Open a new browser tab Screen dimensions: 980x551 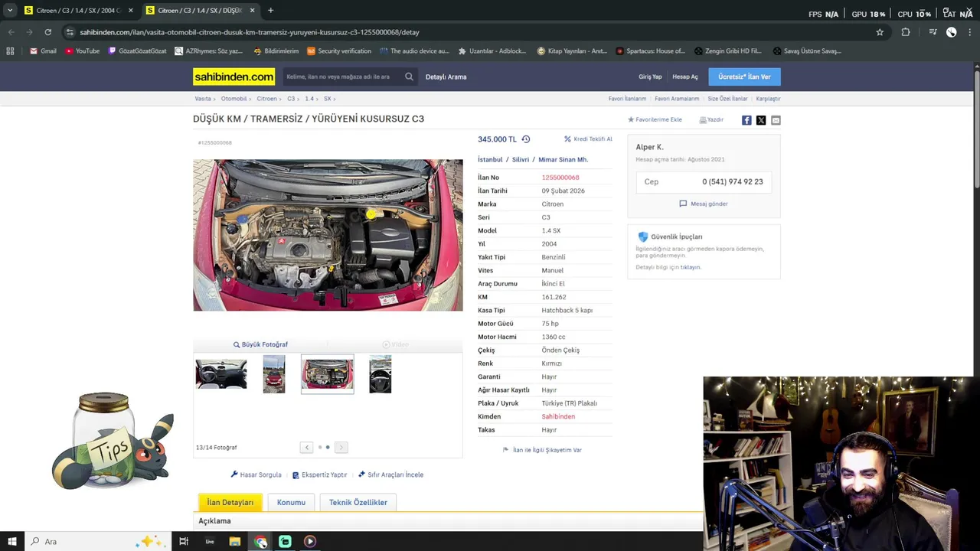[270, 11]
